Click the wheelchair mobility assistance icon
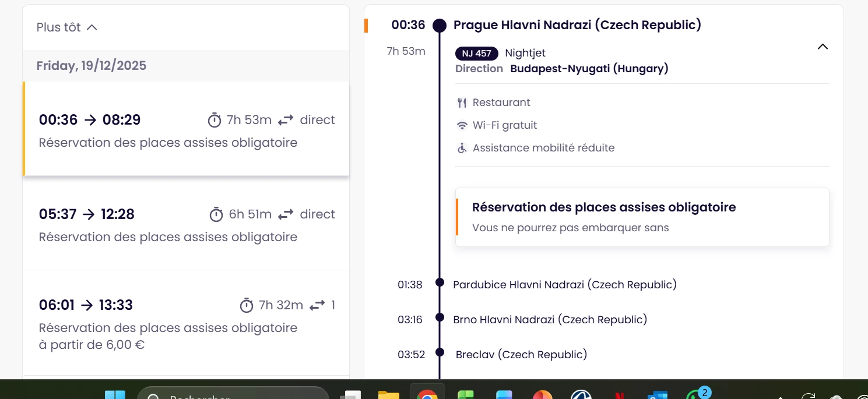Viewport: 868px width, 399px height. pos(462,148)
